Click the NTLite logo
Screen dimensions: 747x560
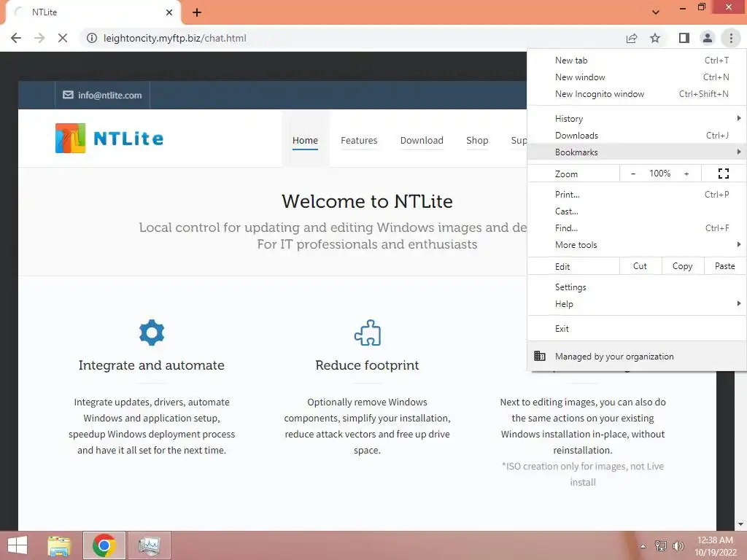[109, 138]
